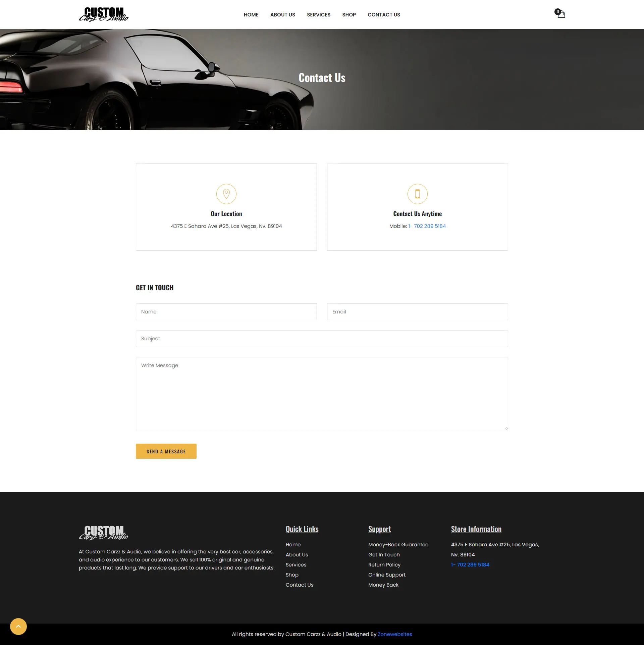This screenshot has height=645, width=644.
Task: Click the Zonewebsites designer link footer
Action: pyautogui.click(x=394, y=634)
